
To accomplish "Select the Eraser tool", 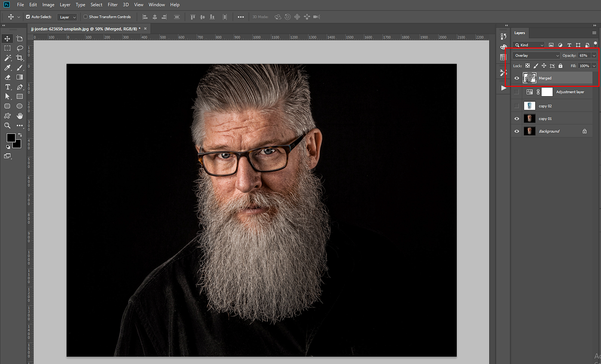I will click(7, 77).
